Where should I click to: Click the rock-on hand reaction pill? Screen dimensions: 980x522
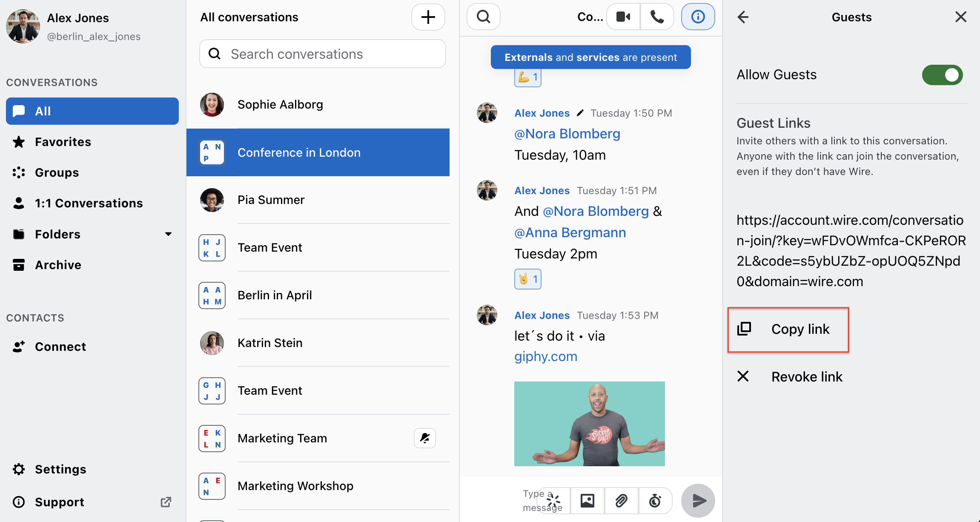527,279
